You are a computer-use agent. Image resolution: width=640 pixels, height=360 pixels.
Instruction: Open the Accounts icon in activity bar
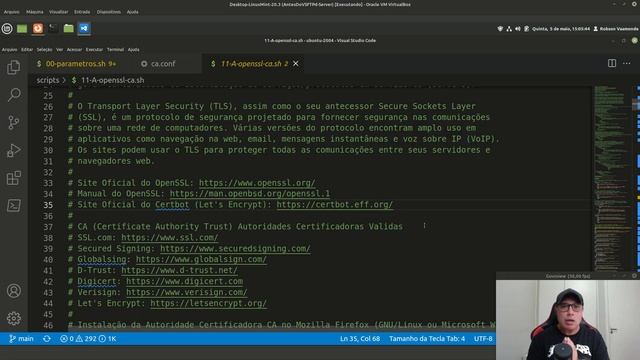(13, 291)
